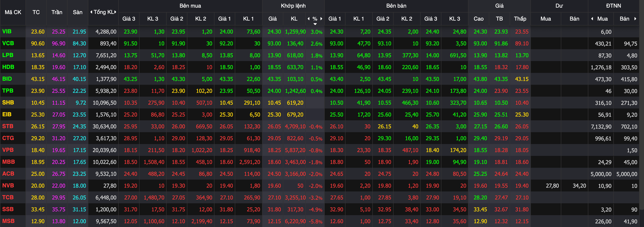Screen dimensions: 644x227
Task: Choose the SSB ticker row
Action: [8, 209]
